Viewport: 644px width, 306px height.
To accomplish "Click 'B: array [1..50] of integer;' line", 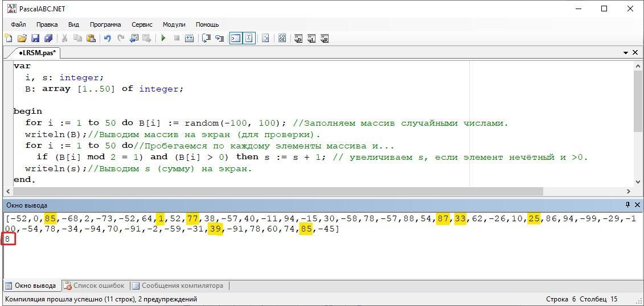I will 104,89.
